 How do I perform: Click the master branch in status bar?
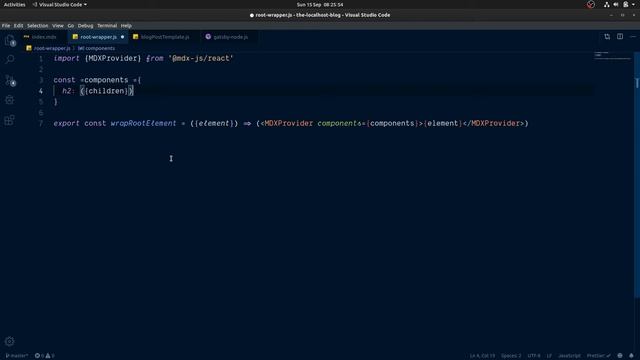click(17, 356)
